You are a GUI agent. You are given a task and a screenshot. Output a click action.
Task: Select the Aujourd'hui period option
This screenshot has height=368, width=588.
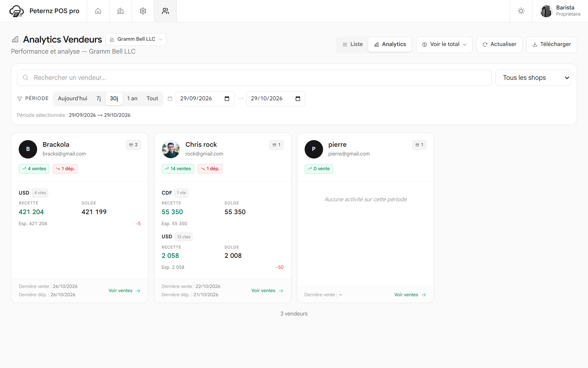point(72,99)
